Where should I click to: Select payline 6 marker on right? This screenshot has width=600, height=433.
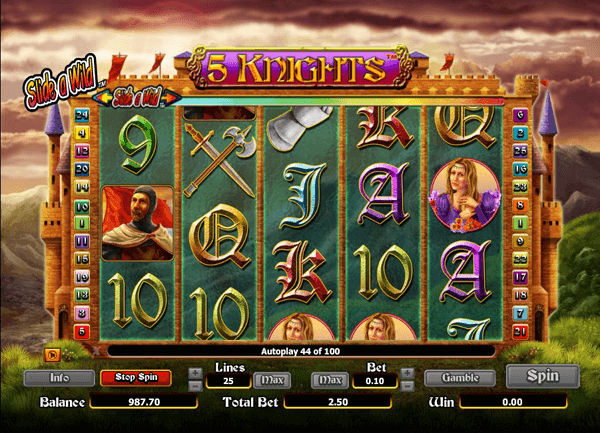[520, 115]
